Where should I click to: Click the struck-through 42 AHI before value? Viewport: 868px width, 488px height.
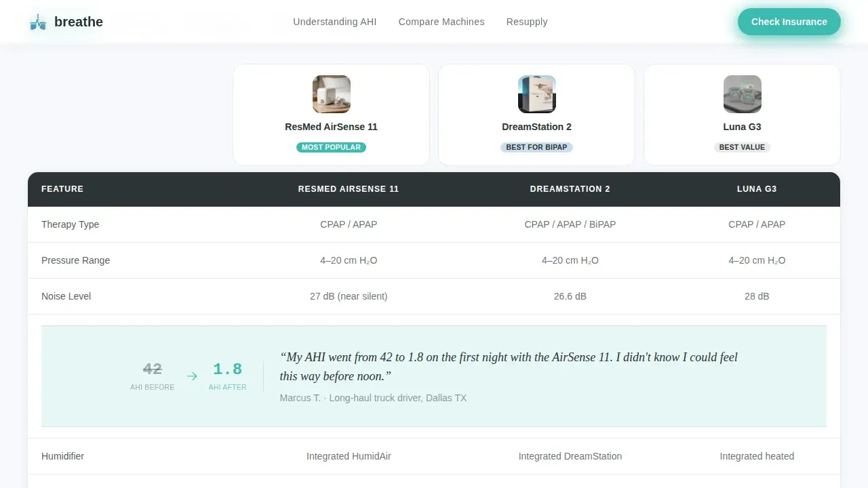coord(153,369)
